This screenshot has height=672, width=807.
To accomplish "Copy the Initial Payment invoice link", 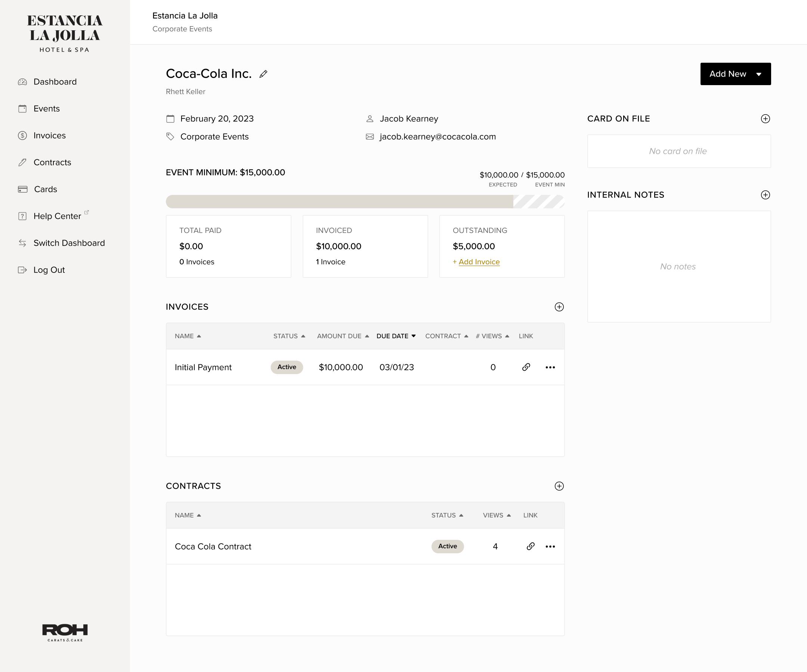I will tap(526, 367).
